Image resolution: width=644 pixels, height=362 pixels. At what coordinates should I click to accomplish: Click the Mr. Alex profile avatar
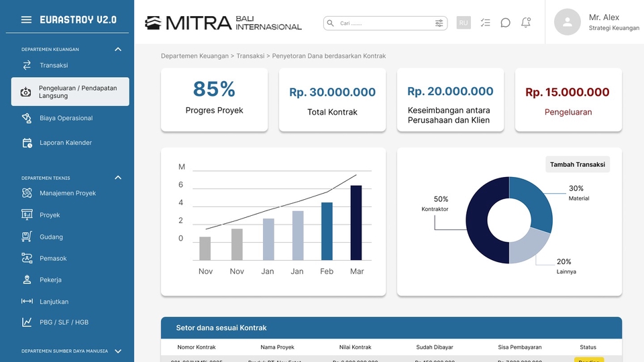[x=567, y=22]
